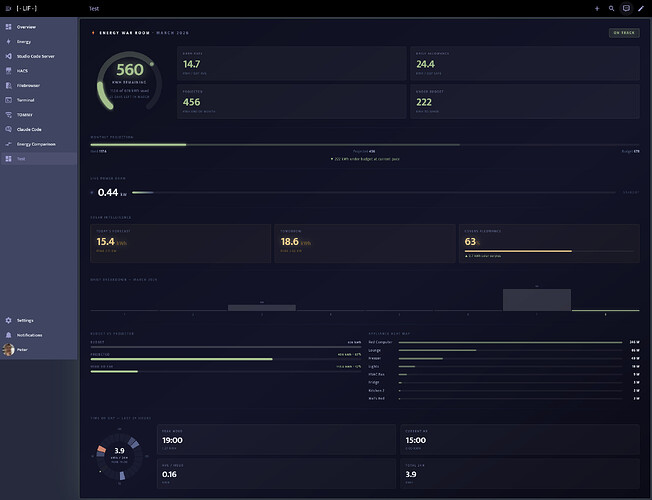Click the 24.4 daily allowance card
The width and height of the screenshot is (652, 500).
tap(525, 63)
